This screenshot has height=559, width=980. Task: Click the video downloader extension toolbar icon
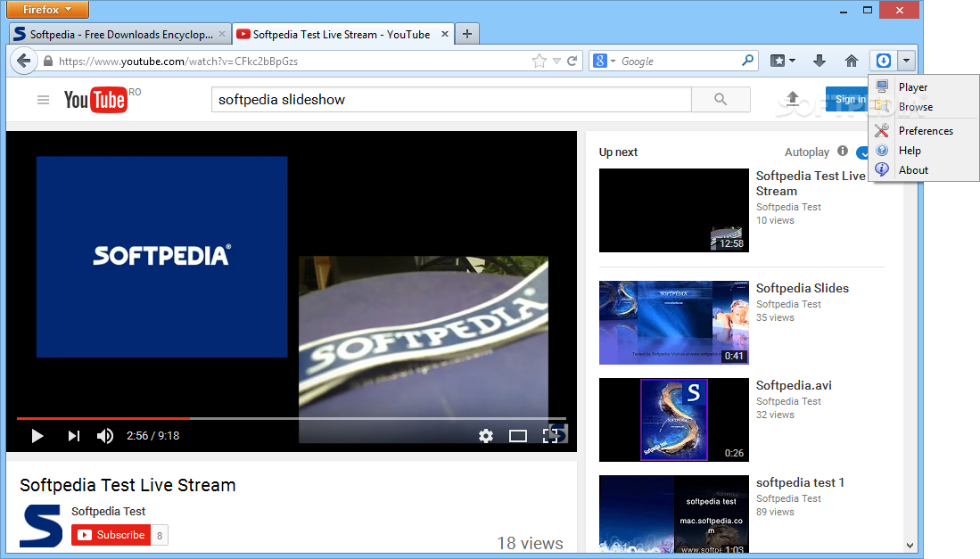(883, 61)
